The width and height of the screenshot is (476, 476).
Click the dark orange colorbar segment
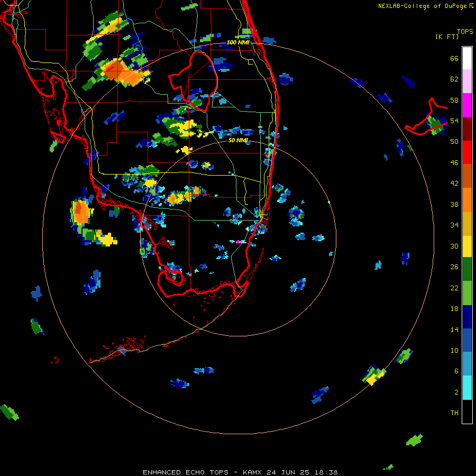coord(467,176)
